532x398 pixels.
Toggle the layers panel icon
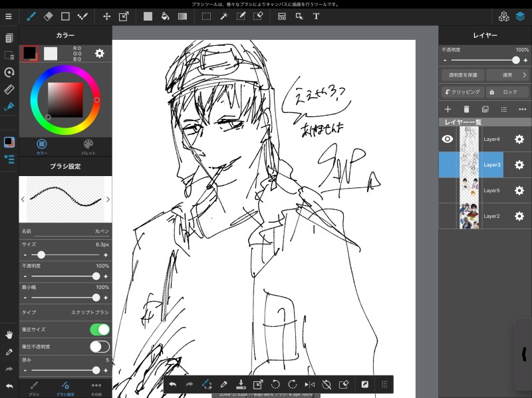tap(520, 16)
